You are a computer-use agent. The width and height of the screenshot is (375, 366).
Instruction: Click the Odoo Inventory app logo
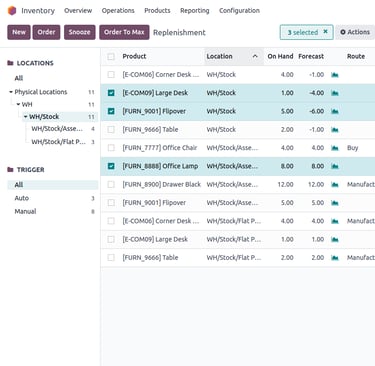click(12, 11)
